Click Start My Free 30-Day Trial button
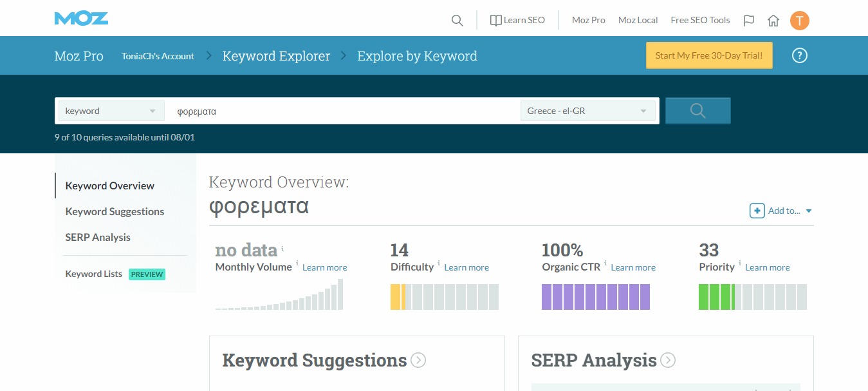Viewport: 868px width, 391px height. [x=709, y=55]
